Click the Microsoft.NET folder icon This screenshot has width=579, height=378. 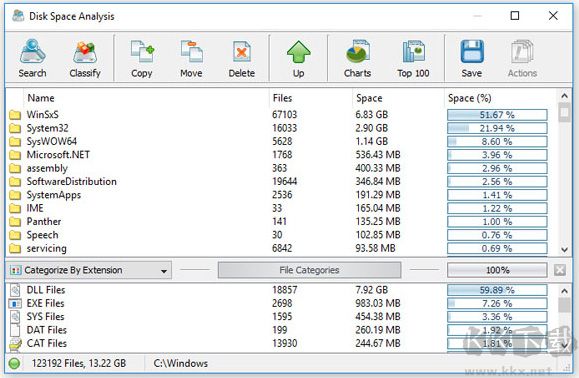(15, 155)
